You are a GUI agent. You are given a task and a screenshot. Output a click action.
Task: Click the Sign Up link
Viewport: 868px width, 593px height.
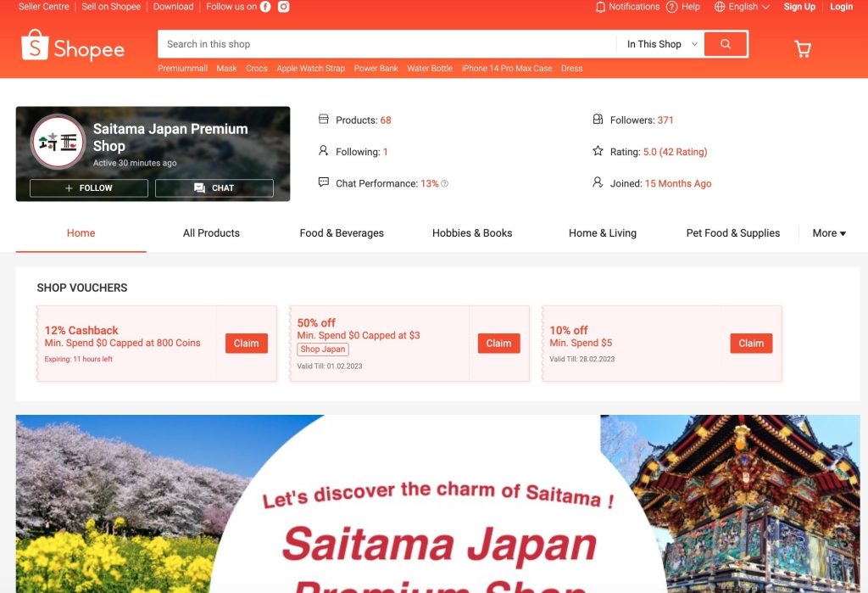point(799,7)
